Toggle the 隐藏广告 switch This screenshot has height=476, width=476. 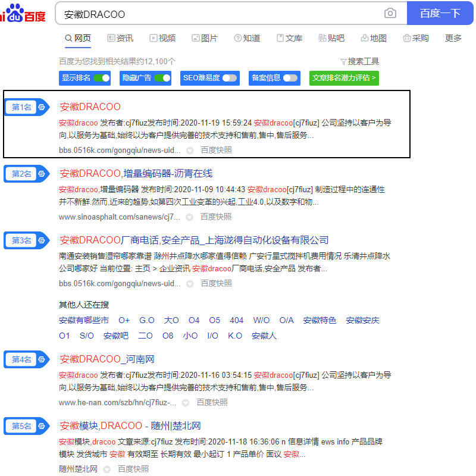pyautogui.click(x=162, y=78)
